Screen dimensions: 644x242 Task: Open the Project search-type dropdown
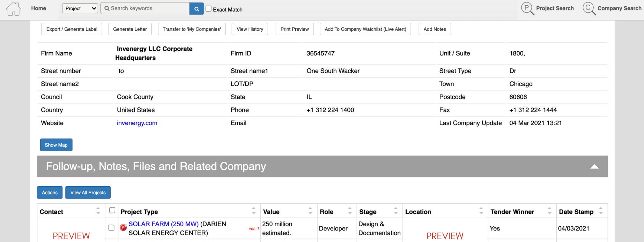pyautogui.click(x=80, y=8)
